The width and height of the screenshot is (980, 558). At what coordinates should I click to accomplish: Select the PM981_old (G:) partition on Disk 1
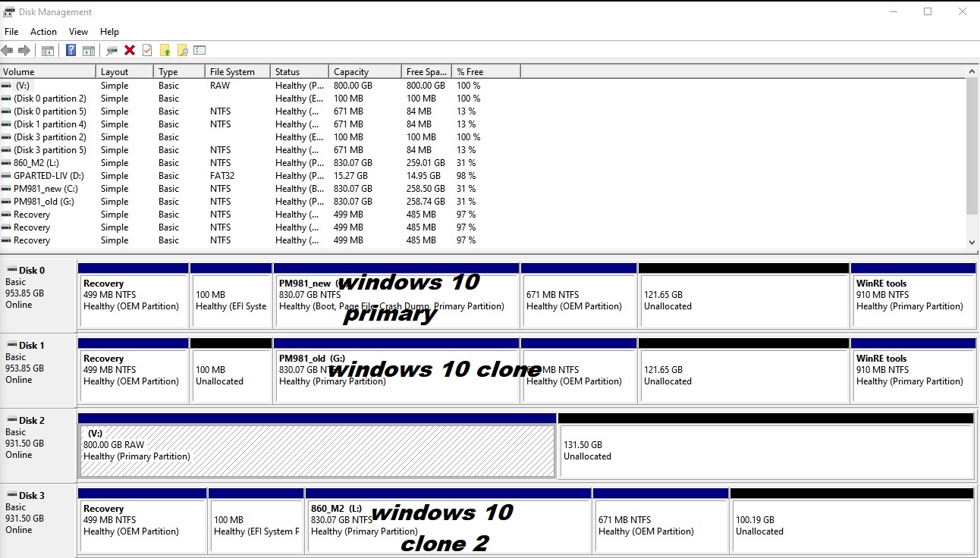tap(397, 371)
